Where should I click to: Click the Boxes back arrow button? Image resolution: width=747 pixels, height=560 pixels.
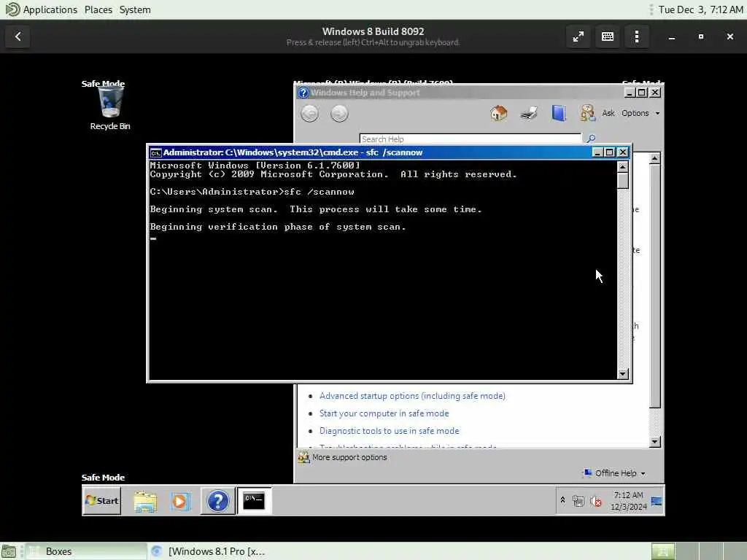click(x=18, y=36)
